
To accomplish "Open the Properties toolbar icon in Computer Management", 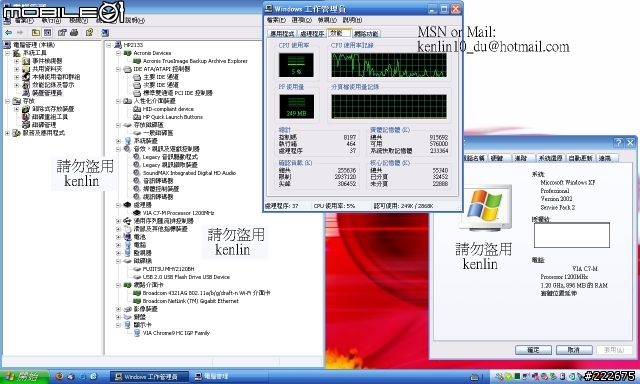I will [x=62, y=32].
